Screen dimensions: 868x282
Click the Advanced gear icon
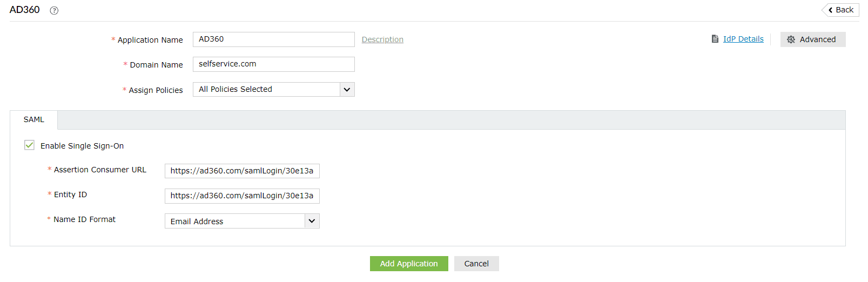791,39
